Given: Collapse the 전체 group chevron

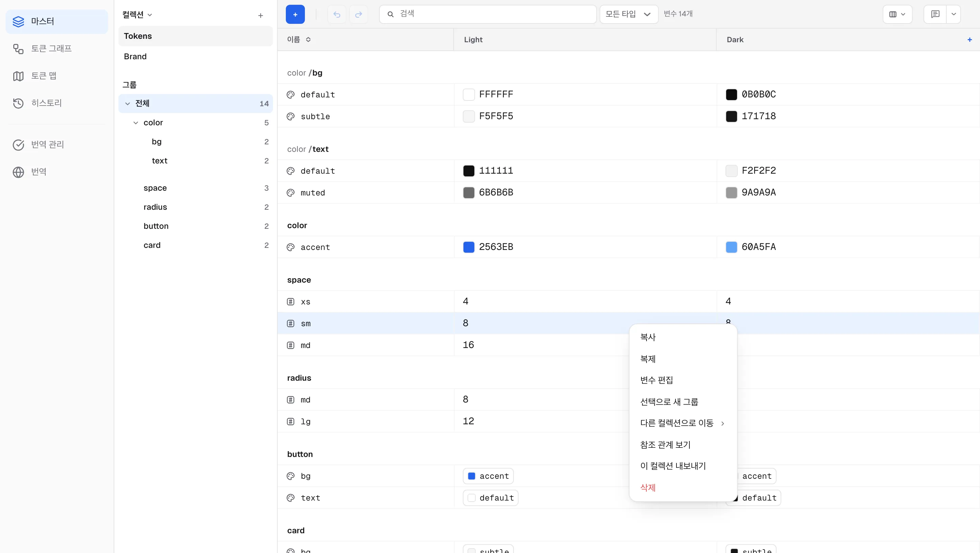Looking at the screenshot, I should click(128, 104).
